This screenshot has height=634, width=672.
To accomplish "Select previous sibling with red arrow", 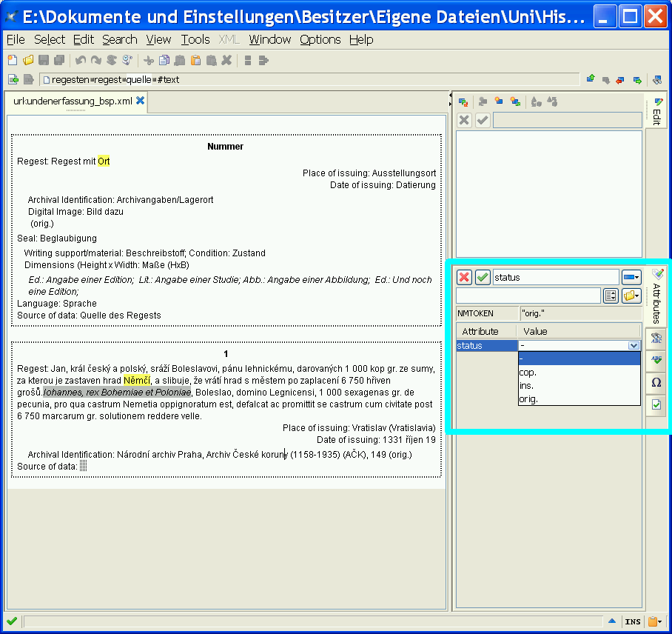I will (x=620, y=80).
